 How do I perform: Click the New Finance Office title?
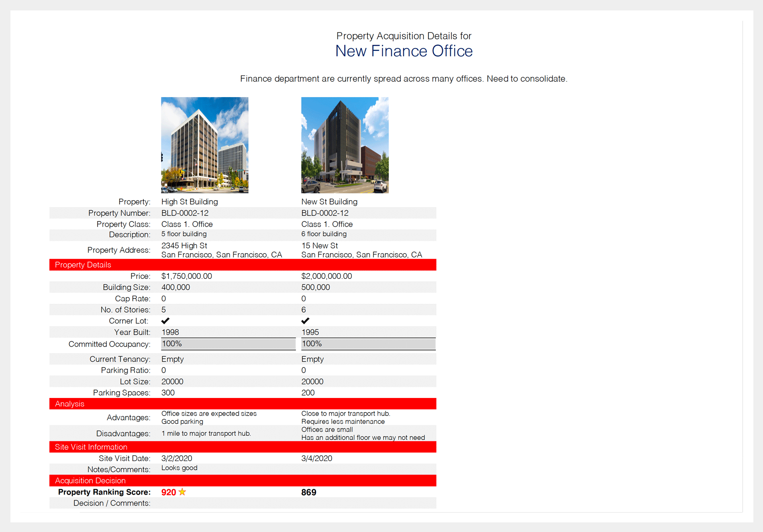(404, 51)
